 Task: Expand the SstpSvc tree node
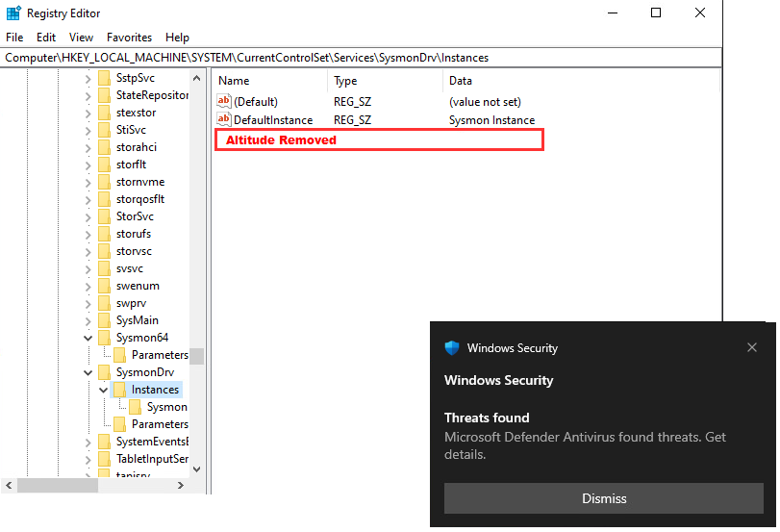pos(88,78)
